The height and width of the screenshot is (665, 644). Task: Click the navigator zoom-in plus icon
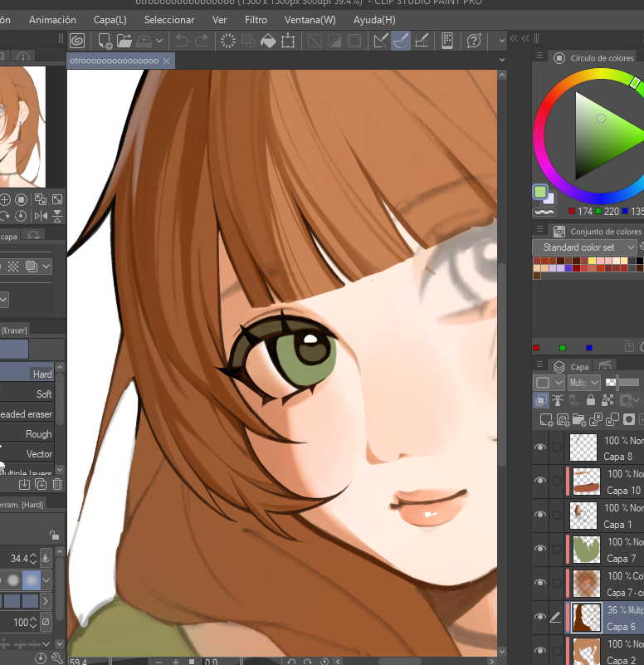click(5, 199)
